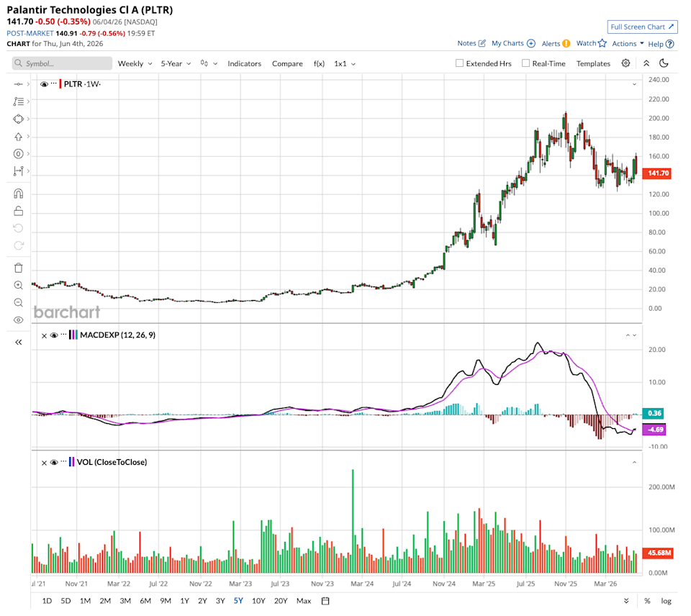Open PLTR series options ellipsis
Screen dimensions: 691x616
[x=54, y=83]
